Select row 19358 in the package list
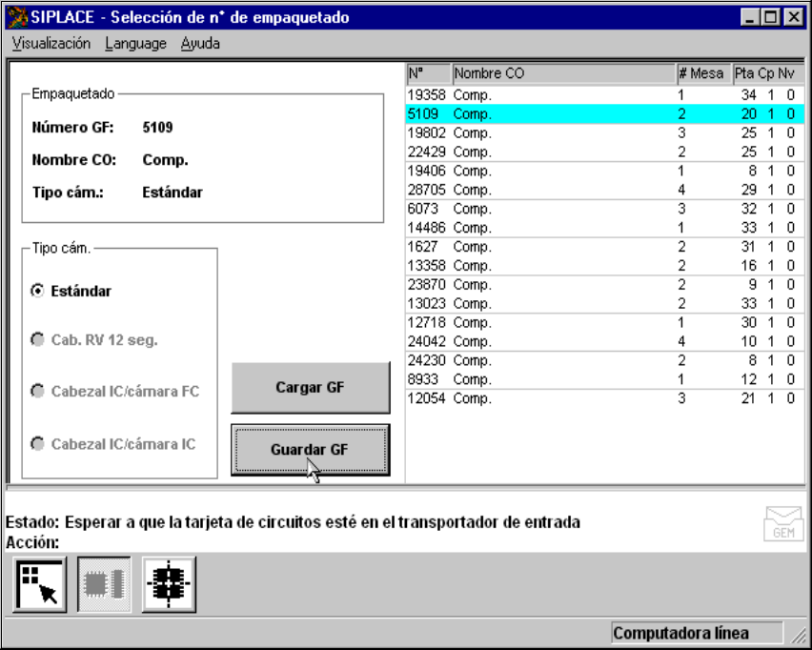 coord(605,95)
